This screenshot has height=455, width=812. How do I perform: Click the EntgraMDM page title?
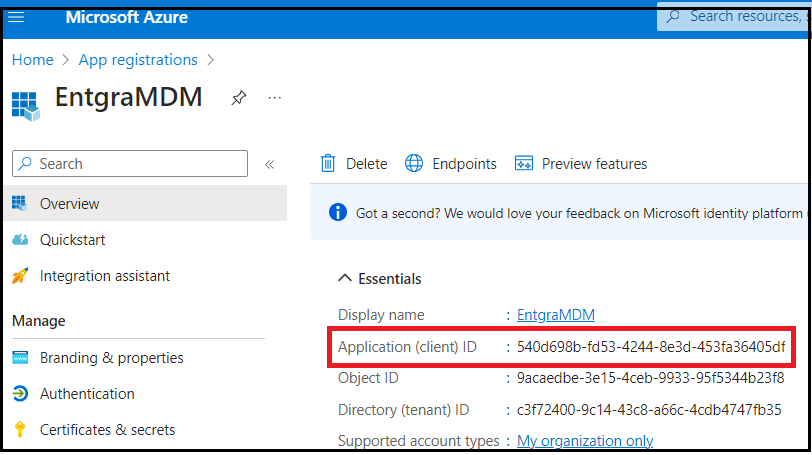click(x=128, y=97)
